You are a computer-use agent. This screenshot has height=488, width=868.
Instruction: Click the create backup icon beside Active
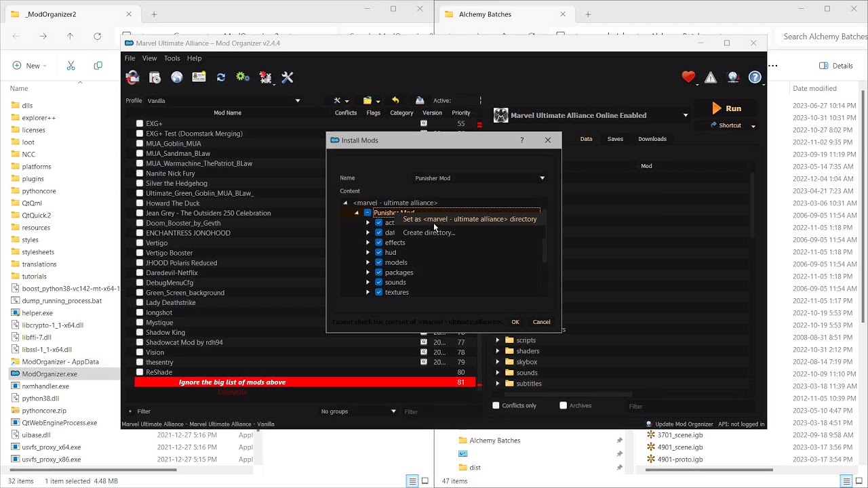[420, 100]
